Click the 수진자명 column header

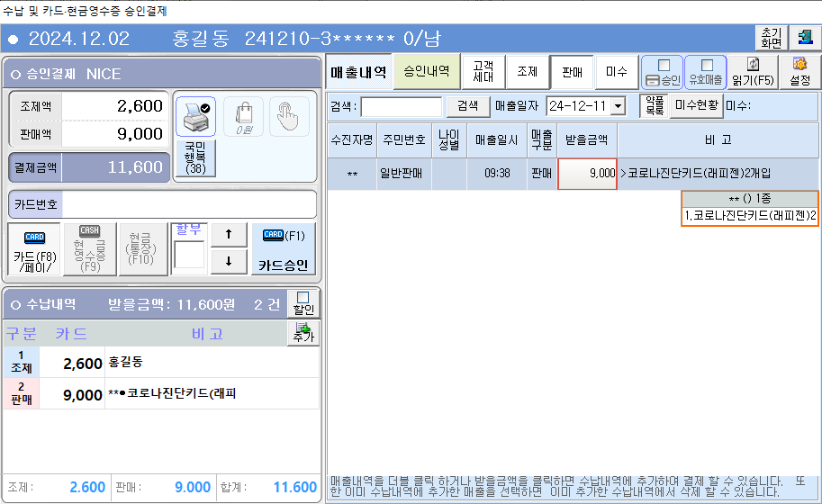tap(352, 139)
